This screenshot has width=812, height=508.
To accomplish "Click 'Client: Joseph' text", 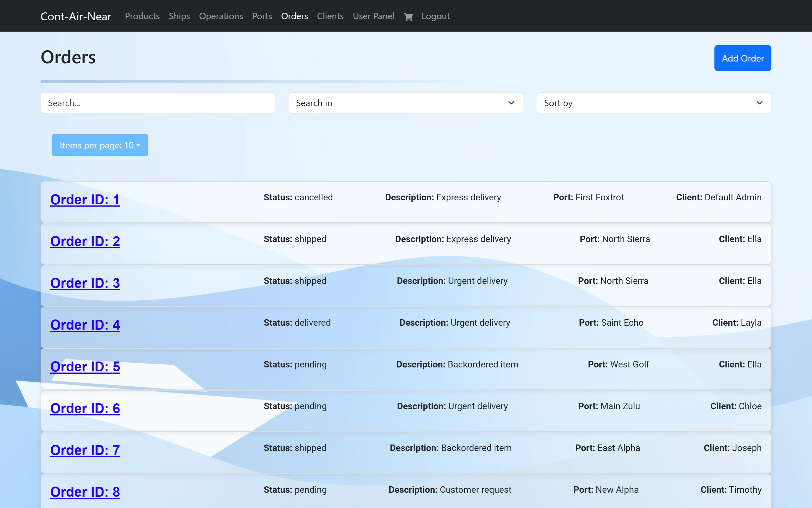I will click(732, 448).
